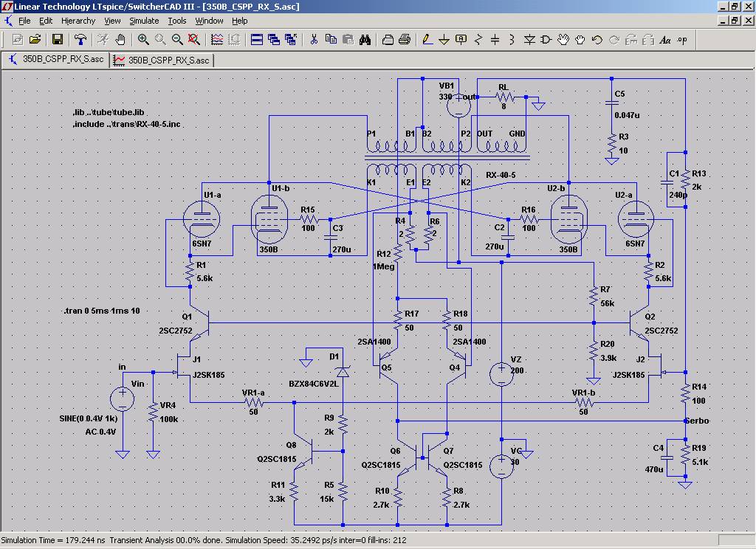Select the Cut scissors tool
This screenshot has height=549, width=756.
coord(314,40)
